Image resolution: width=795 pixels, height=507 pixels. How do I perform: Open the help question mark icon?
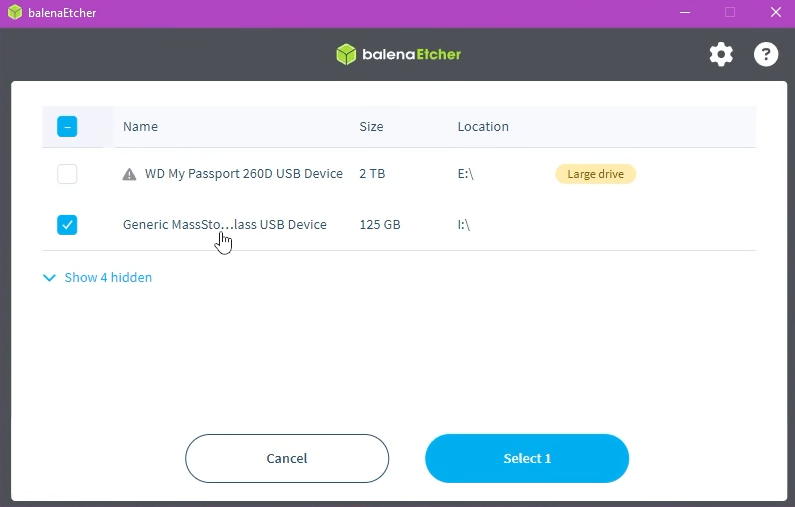pyautogui.click(x=766, y=54)
